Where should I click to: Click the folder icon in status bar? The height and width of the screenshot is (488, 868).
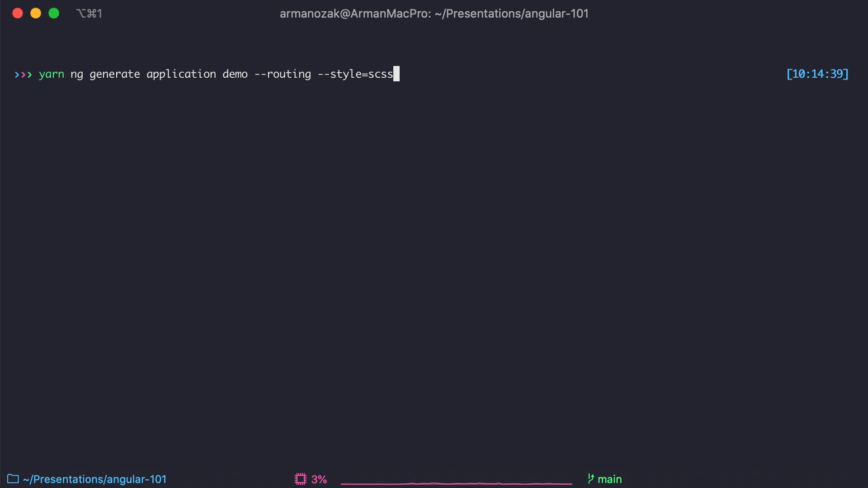click(13, 479)
